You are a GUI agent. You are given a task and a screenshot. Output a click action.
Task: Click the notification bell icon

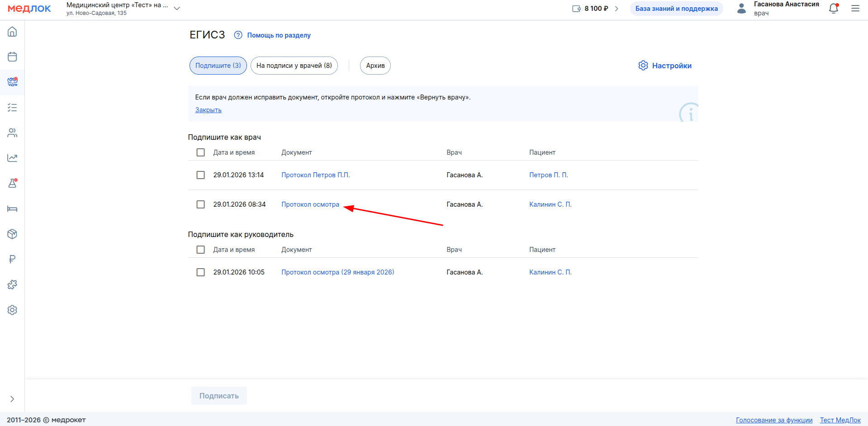point(833,9)
